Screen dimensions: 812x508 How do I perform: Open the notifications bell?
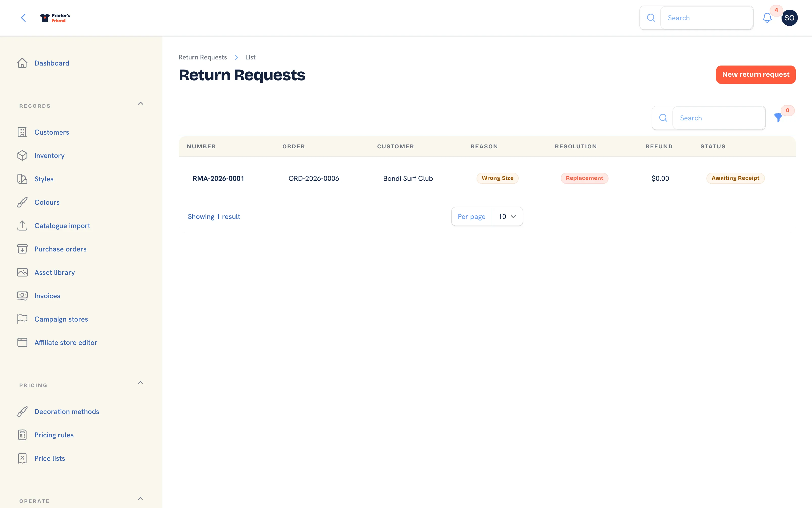point(767,18)
